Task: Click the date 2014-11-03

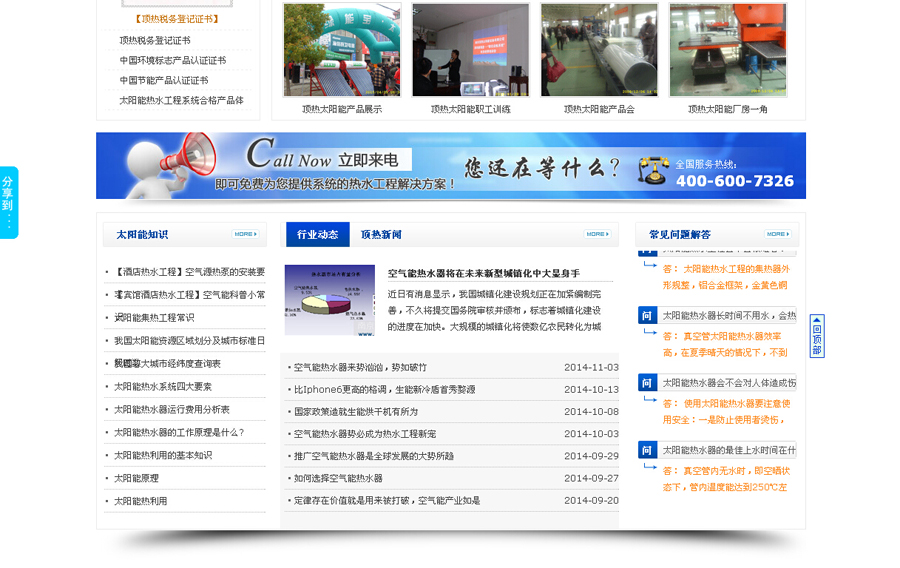Action: tap(591, 367)
